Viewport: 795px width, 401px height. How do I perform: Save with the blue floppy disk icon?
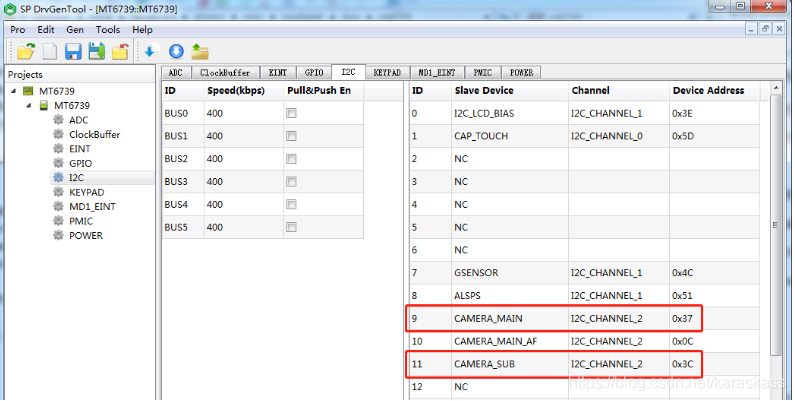click(74, 51)
